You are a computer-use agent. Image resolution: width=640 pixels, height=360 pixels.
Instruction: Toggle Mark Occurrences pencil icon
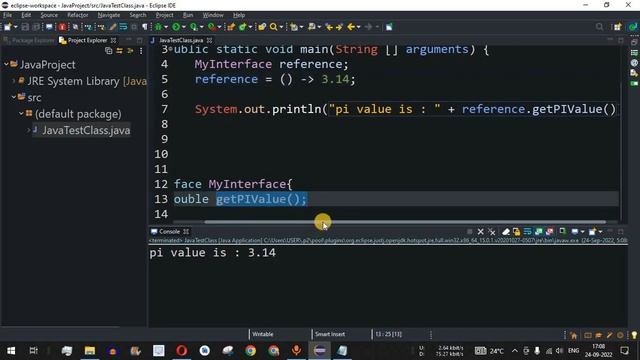pyautogui.click(x=112, y=27)
